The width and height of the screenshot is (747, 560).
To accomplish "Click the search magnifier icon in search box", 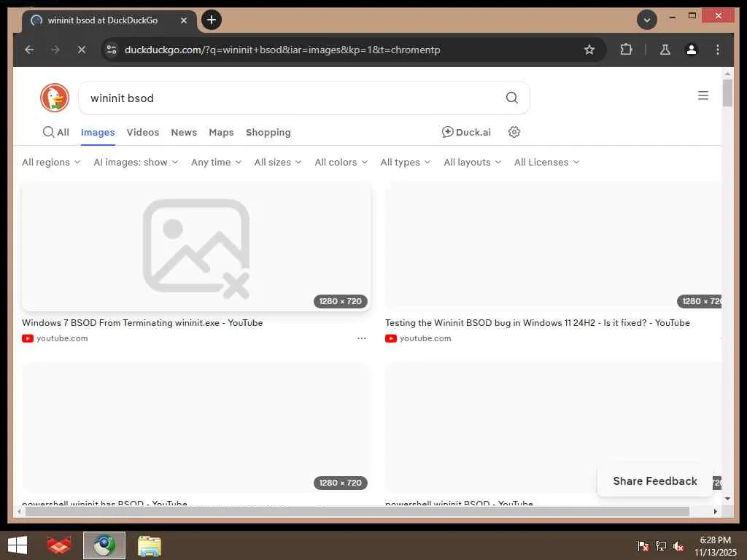I will (511, 98).
